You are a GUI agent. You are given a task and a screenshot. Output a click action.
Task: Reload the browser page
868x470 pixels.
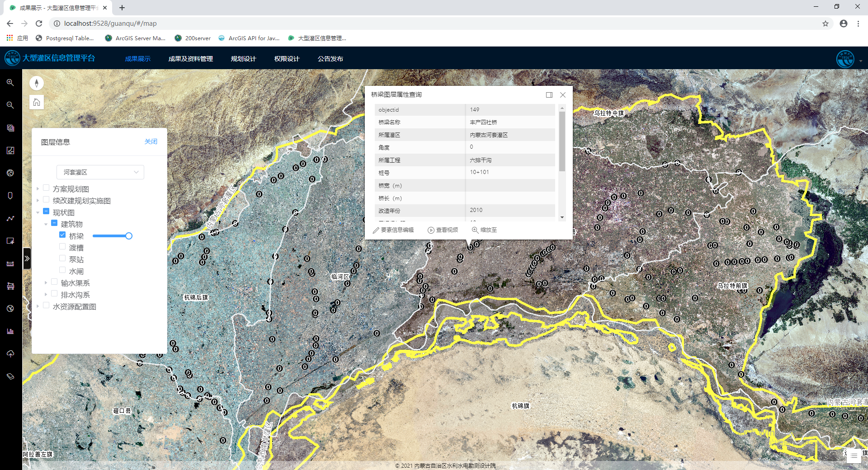pyautogui.click(x=39, y=23)
